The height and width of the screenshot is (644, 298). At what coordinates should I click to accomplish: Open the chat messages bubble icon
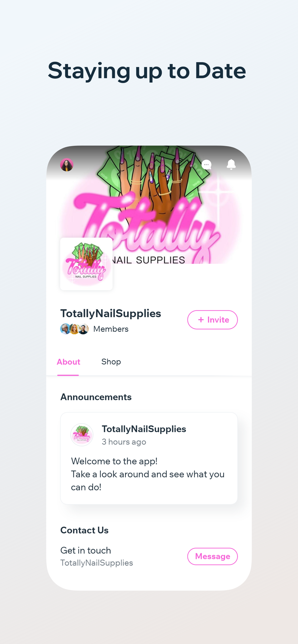tap(206, 165)
